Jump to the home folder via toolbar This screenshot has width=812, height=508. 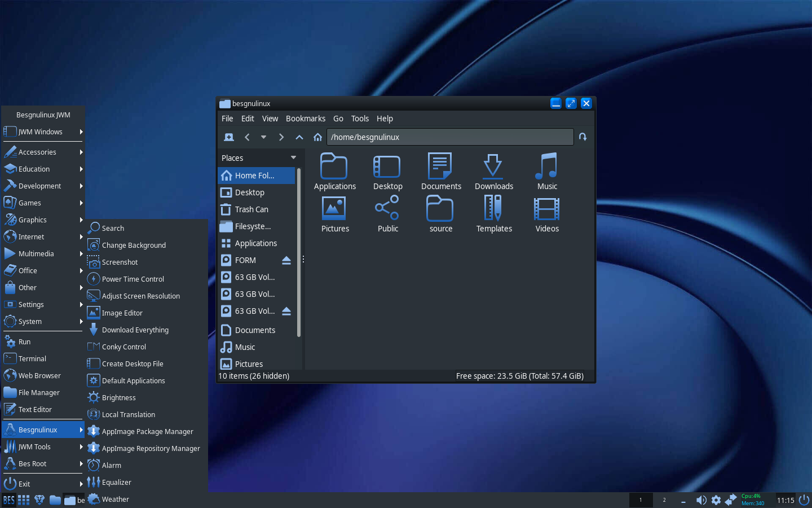317,137
